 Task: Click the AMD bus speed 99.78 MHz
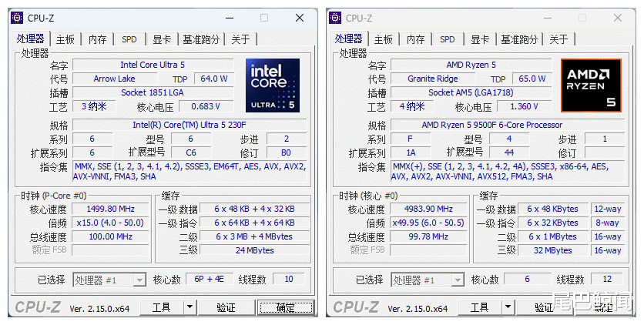click(x=428, y=236)
